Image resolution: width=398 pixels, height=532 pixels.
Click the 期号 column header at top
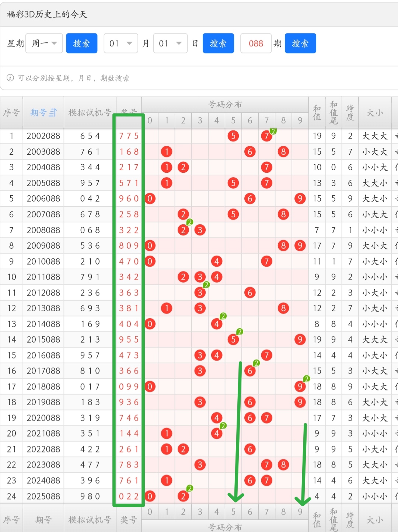(x=39, y=113)
